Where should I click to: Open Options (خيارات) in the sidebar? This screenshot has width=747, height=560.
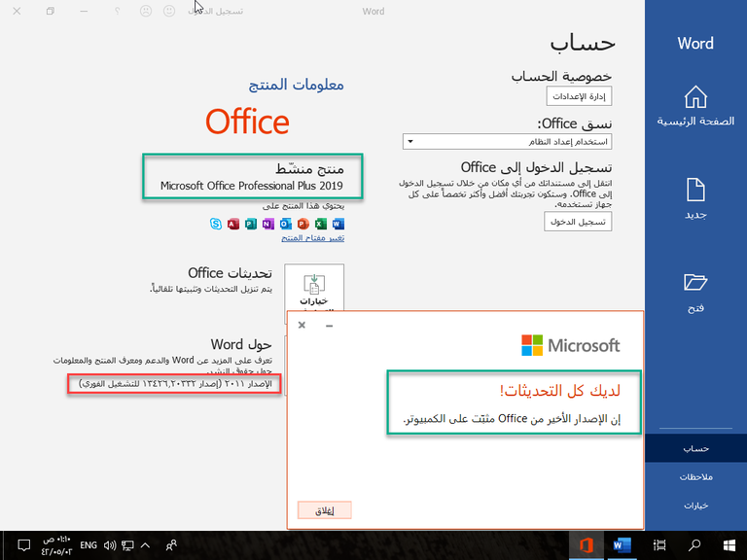pyautogui.click(x=695, y=506)
